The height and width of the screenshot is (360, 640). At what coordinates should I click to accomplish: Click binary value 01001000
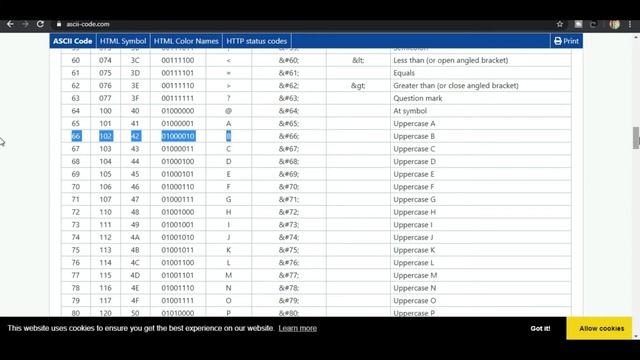[178, 212]
